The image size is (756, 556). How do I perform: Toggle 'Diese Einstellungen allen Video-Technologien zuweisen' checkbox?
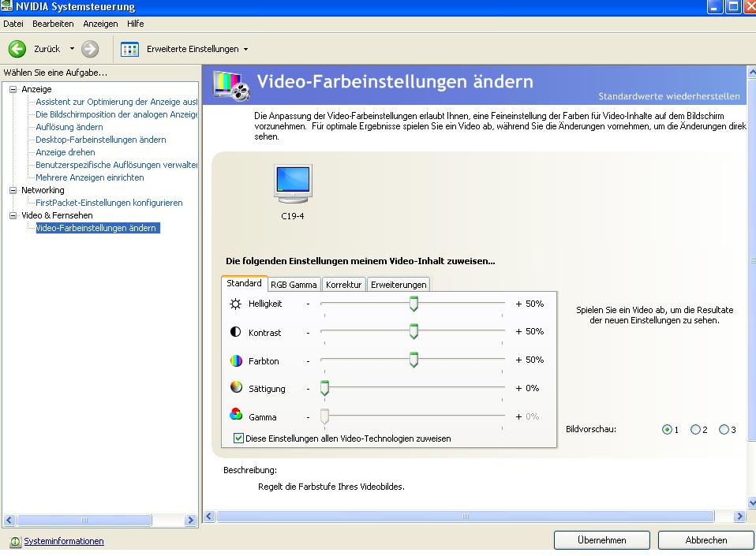pyautogui.click(x=238, y=438)
